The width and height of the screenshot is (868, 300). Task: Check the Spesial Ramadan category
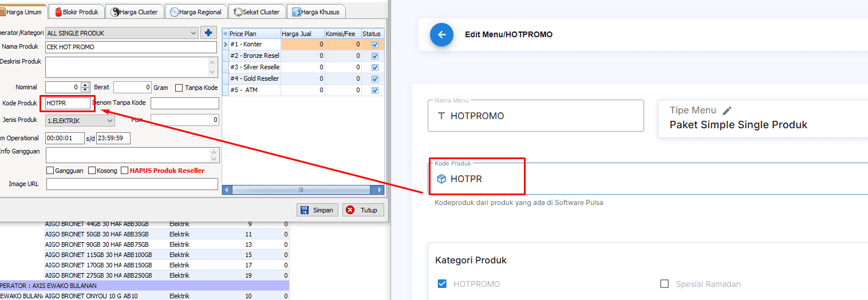point(664,284)
